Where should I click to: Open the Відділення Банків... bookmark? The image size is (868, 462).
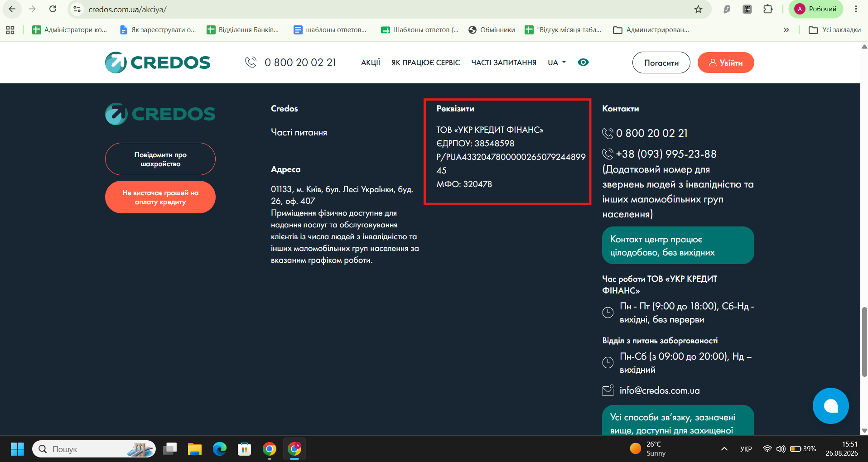(x=243, y=30)
